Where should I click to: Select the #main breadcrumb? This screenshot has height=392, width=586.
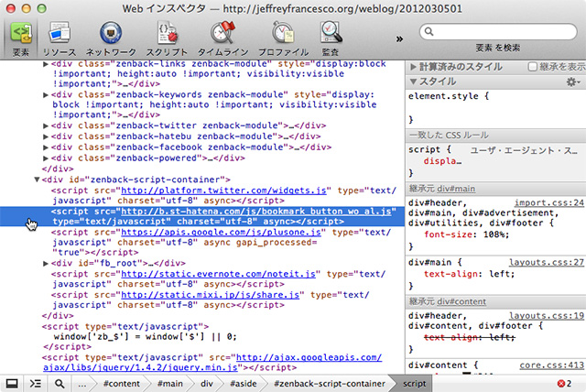pos(170,384)
